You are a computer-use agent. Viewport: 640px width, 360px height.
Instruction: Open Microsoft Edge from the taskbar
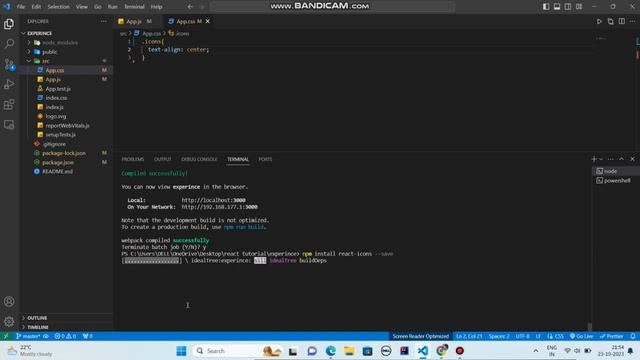[331, 351]
